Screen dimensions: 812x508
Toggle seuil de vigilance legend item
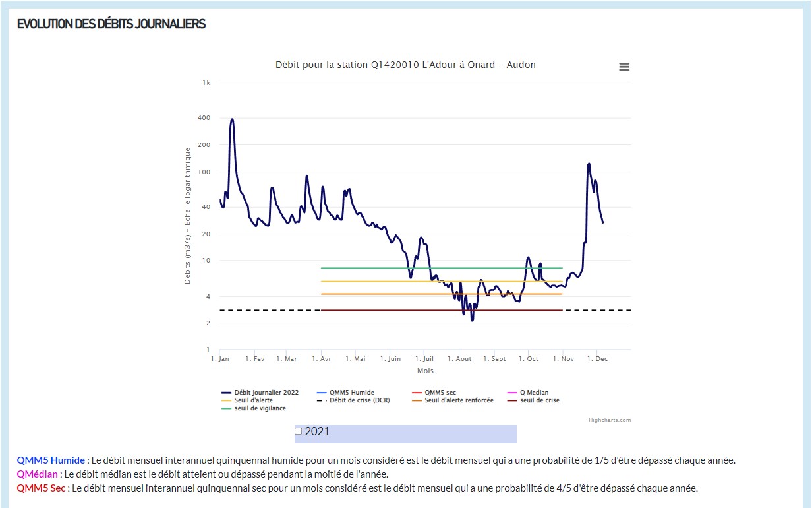[x=260, y=408]
